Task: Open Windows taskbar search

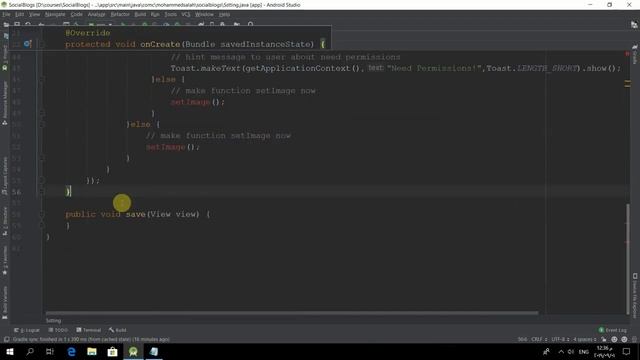Action: point(30,351)
